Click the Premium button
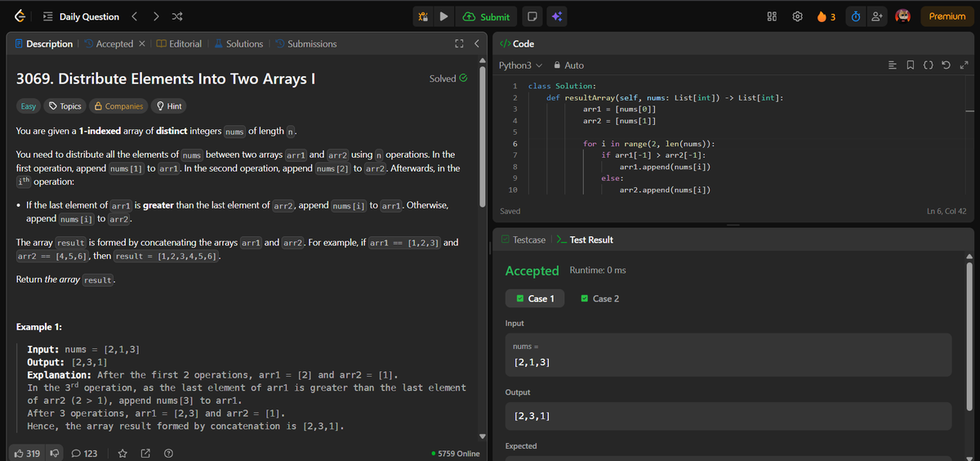Viewport: 980px width, 461px height. [947, 16]
